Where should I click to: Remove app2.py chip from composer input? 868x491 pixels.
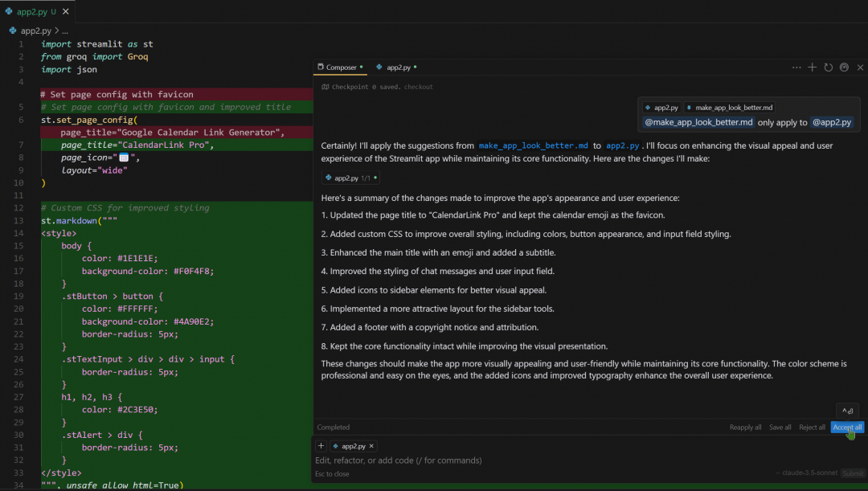pos(371,446)
